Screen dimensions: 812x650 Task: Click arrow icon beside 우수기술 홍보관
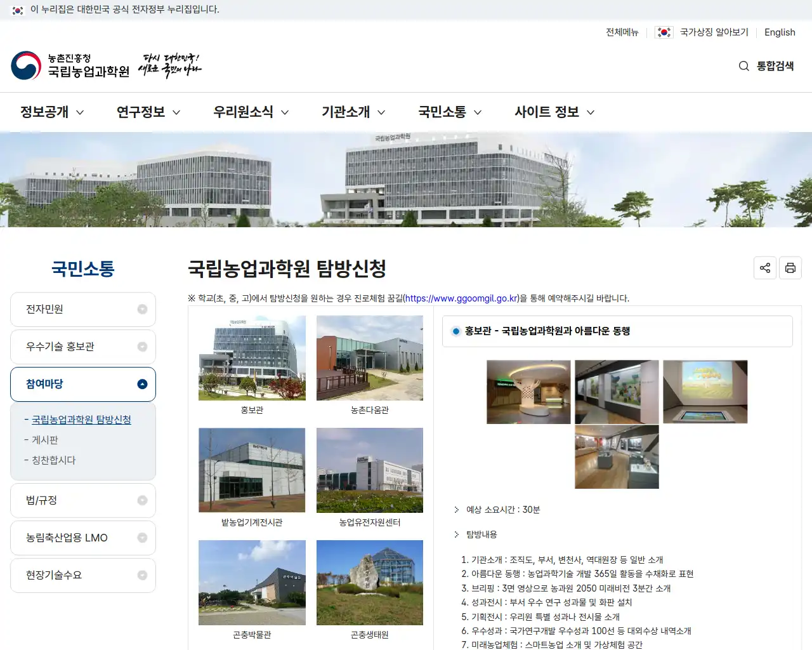142,347
